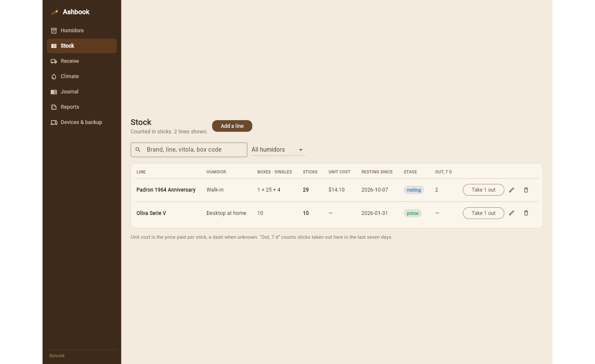Click the prime stage badge
This screenshot has height=364, width=595.
[412, 213]
